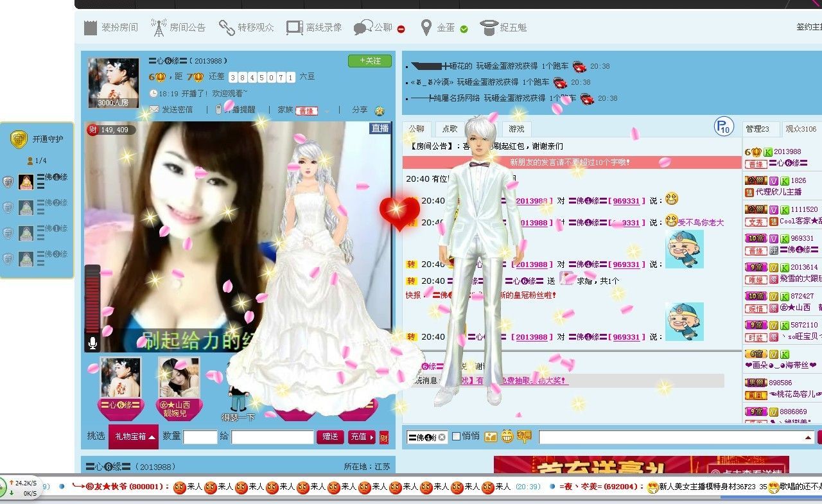This screenshot has width=822, height=504.
Task: Click 分享 share star icon
Action: coord(380,110)
